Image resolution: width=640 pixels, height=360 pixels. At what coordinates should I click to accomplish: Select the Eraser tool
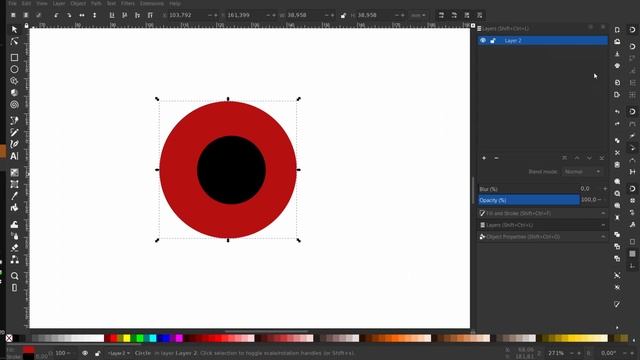[14, 248]
